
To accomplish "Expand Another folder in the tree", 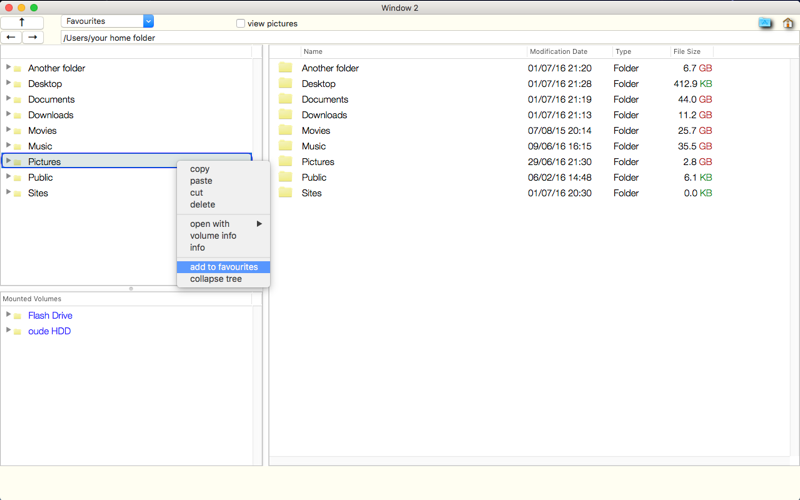I will tap(8, 67).
